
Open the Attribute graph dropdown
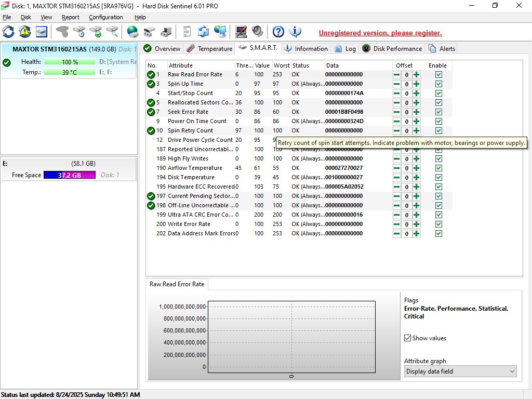tap(460, 371)
